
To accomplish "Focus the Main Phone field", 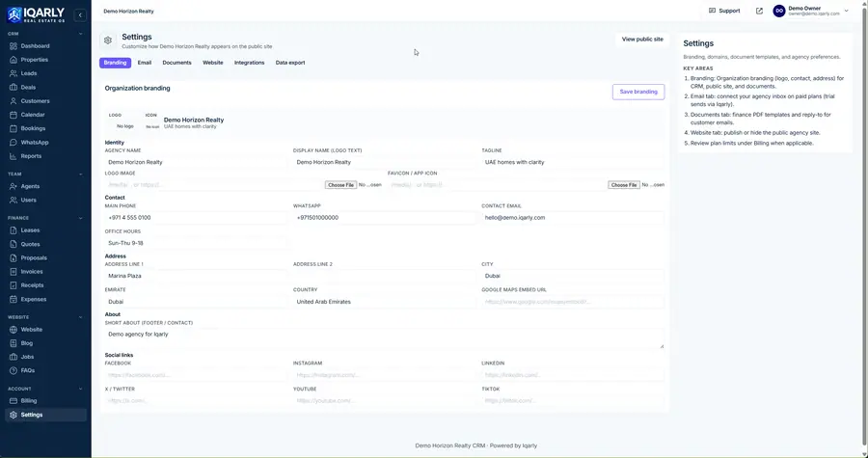I will coord(196,217).
